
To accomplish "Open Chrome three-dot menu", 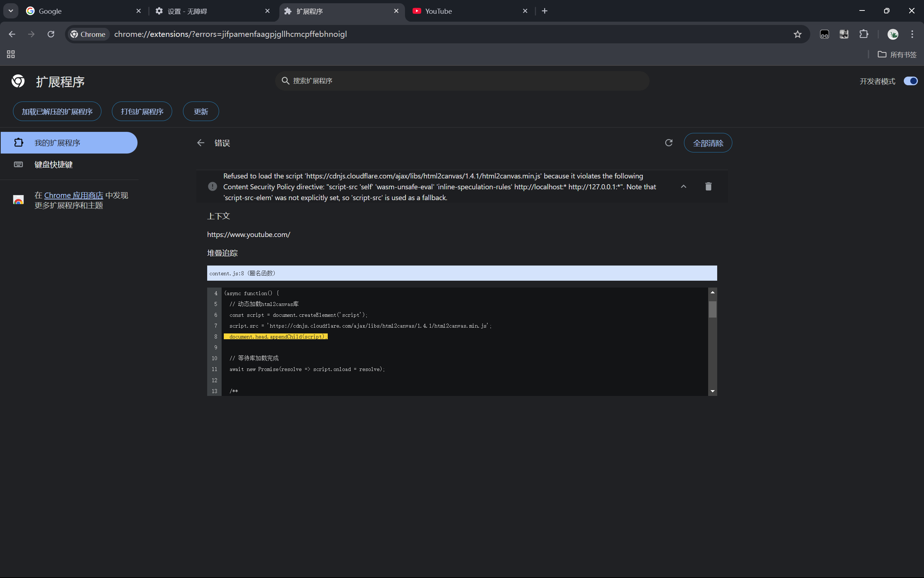I will coord(912,34).
